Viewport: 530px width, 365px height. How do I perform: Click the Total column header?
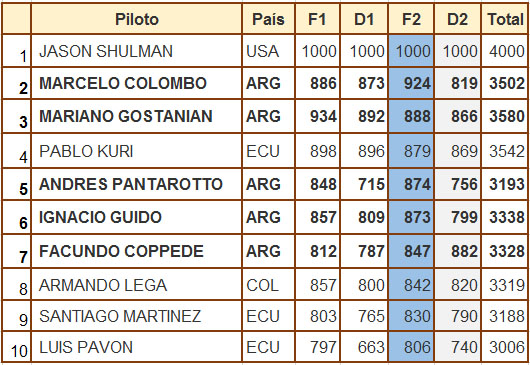pos(505,19)
